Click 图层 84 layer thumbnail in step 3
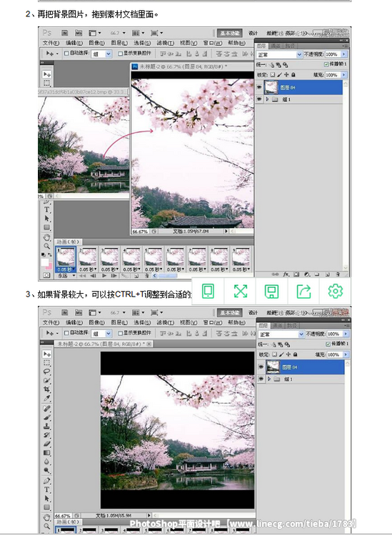The width and height of the screenshot is (392, 536). pos(273,367)
